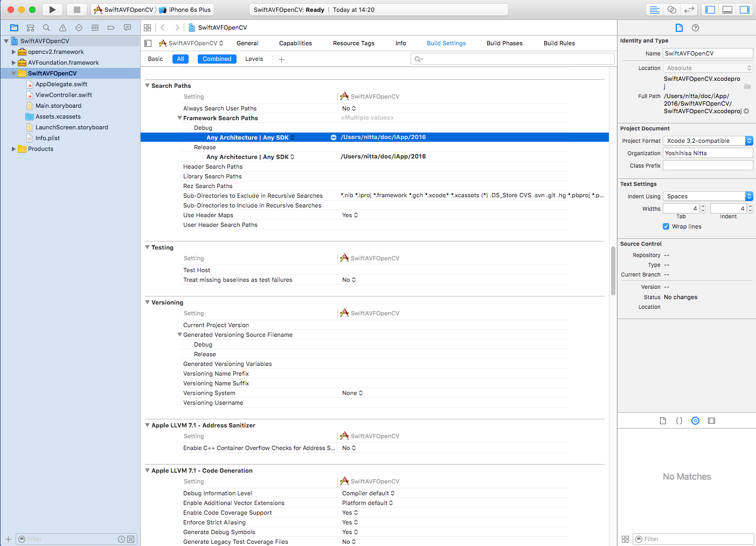
Task: Select the Levels view button
Action: pyautogui.click(x=254, y=59)
